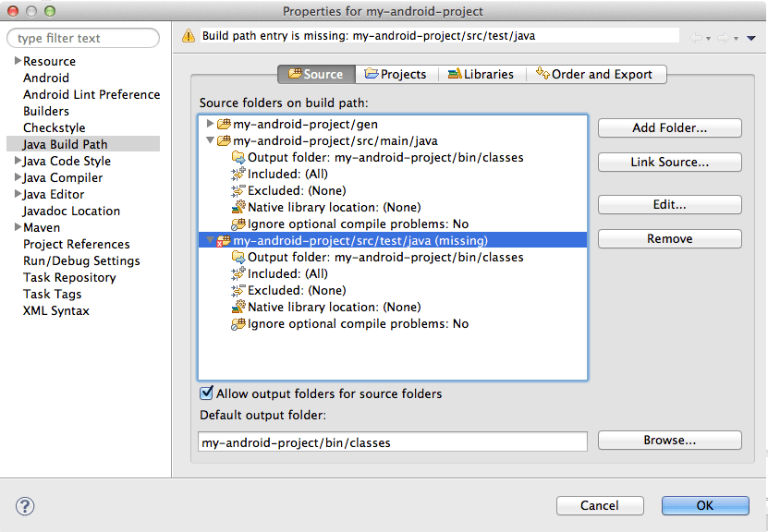Click the Add Folder... button
The height and width of the screenshot is (532, 768).
669,128
